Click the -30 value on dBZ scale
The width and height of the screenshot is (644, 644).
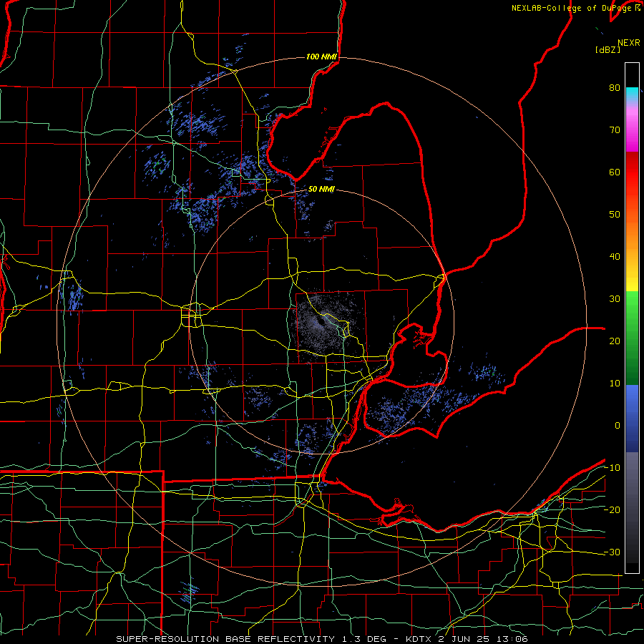612,552
